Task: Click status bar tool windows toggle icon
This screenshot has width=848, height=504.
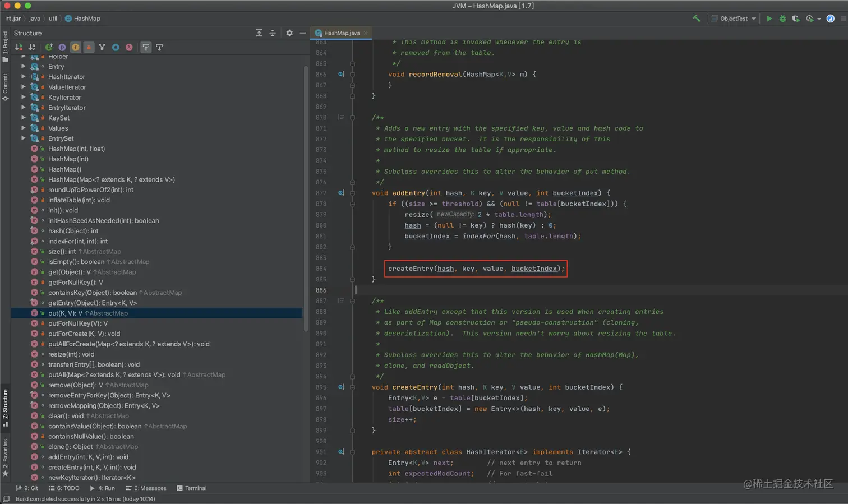Action: point(6,499)
